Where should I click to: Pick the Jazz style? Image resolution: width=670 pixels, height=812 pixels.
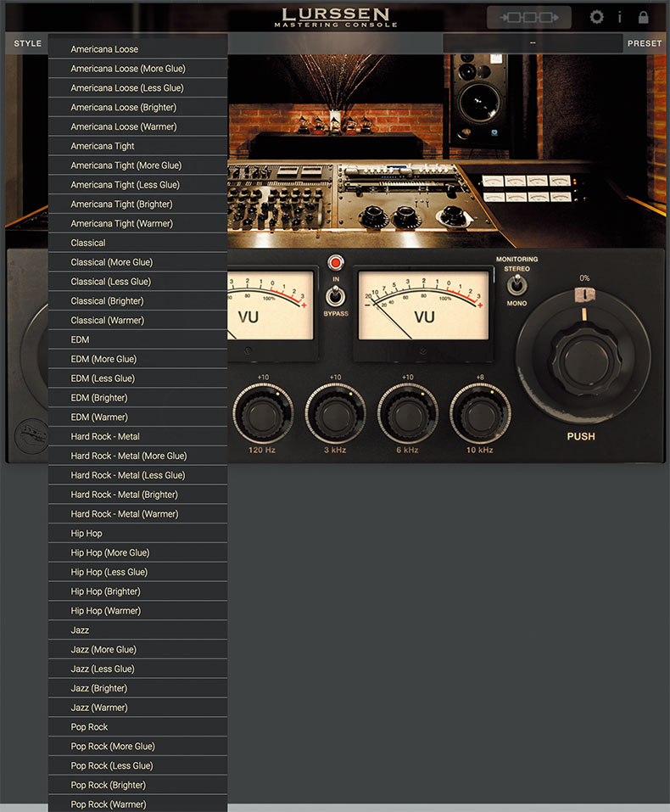(137, 630)
